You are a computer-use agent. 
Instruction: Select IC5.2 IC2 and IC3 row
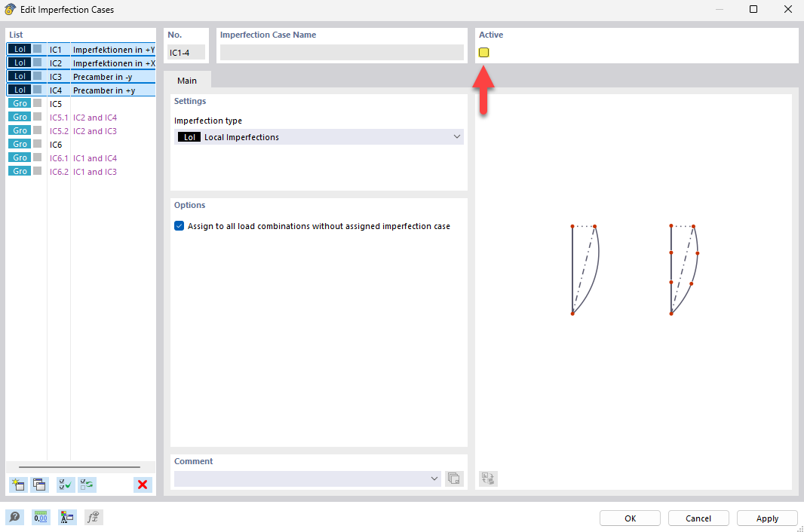coord(81,130)
